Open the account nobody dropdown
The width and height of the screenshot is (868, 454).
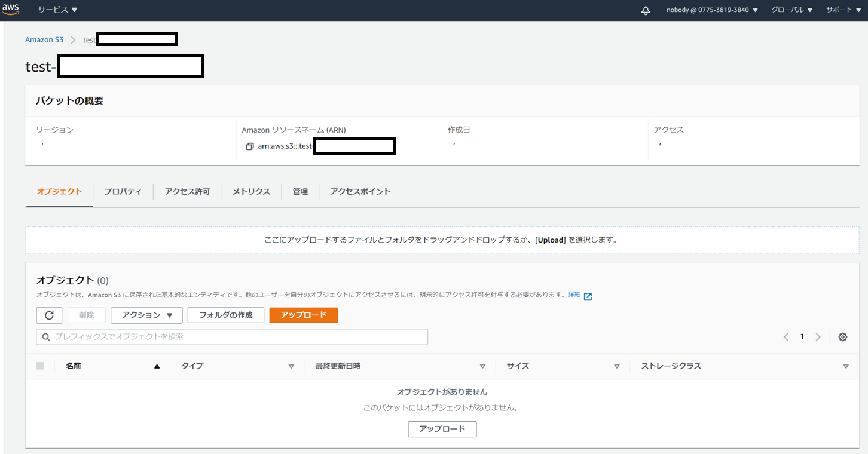(x=712, y=10)
